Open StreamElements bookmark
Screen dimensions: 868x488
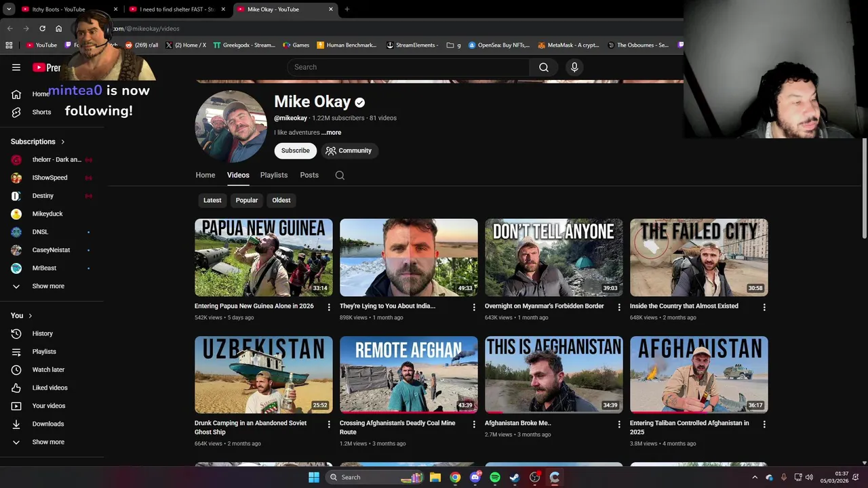(412, 45)
